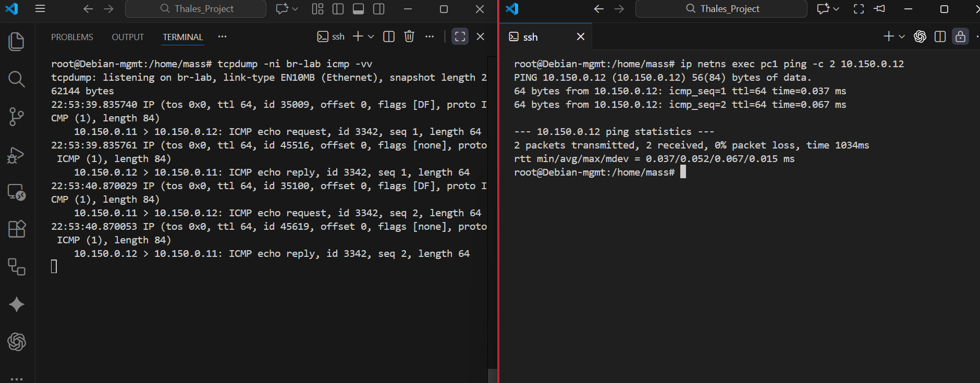Create a new terminal in the right window
980x383 pixels.
click(x=889, y=36)
